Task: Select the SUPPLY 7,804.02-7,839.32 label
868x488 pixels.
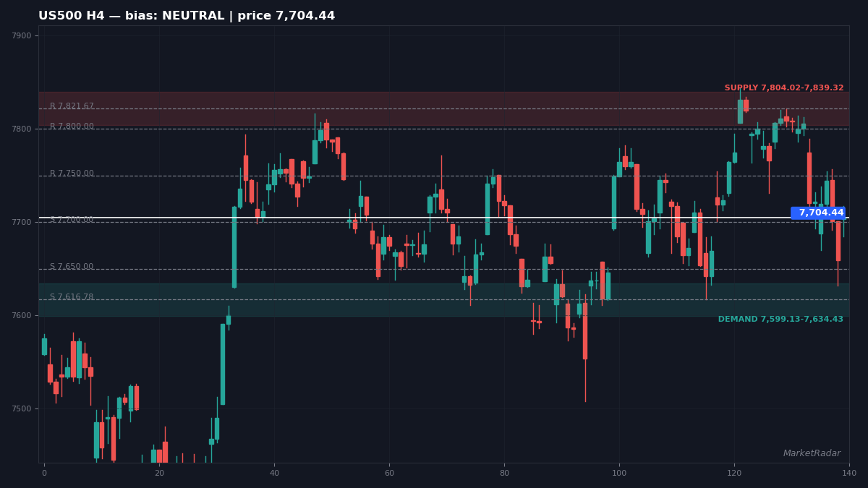Action: pos(784,88)
